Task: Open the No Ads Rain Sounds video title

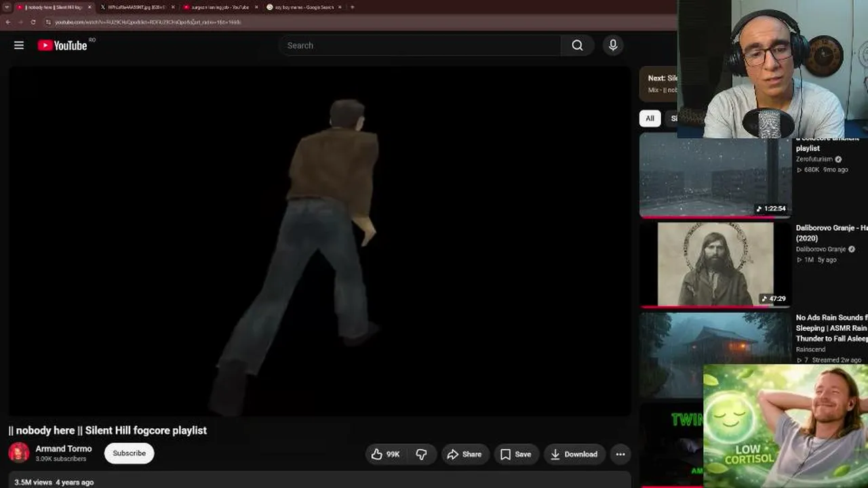Action: (x=832, y=328)
